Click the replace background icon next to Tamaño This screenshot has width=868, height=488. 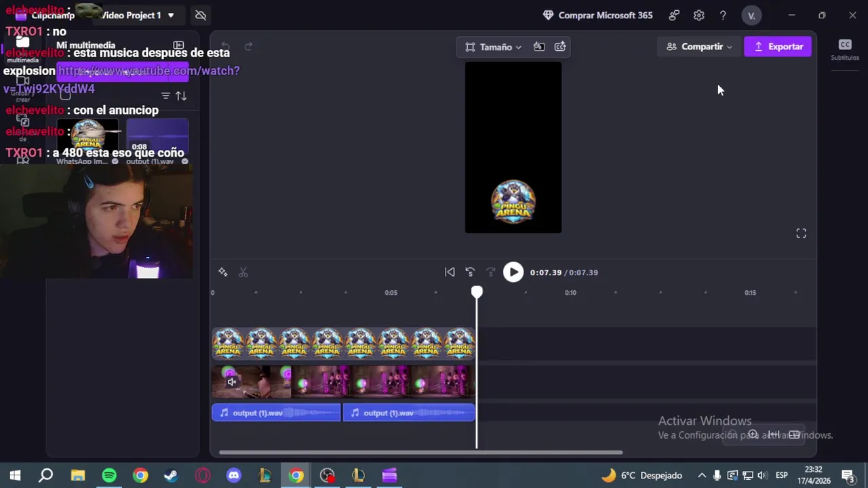click(x=539, y=47)
